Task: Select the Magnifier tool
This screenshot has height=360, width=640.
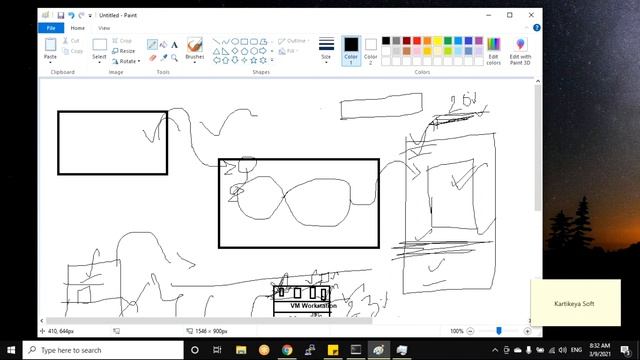Action: tap(174, 58)
